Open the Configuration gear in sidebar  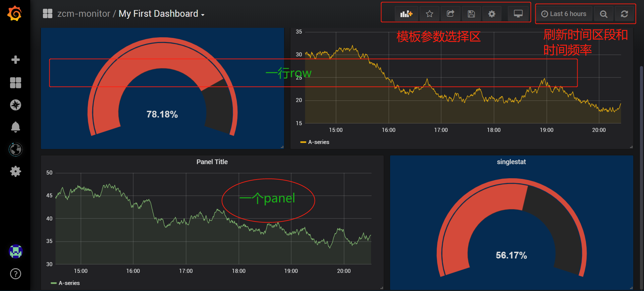[x=15, y=172]
